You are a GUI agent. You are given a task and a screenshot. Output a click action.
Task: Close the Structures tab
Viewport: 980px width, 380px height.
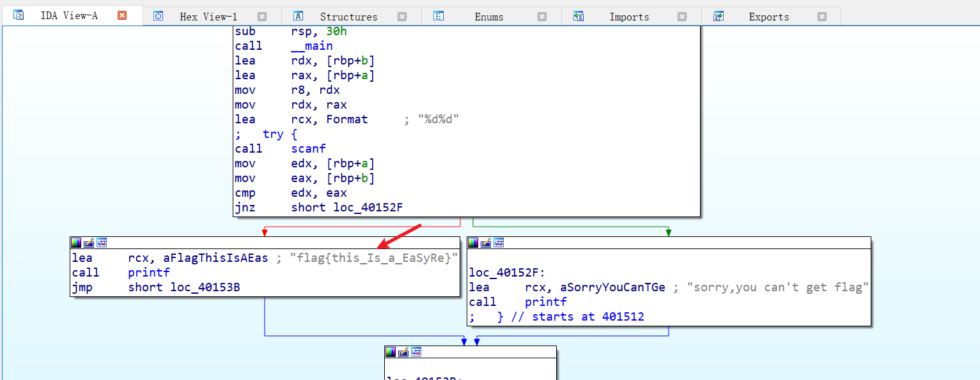pos(402,17)
